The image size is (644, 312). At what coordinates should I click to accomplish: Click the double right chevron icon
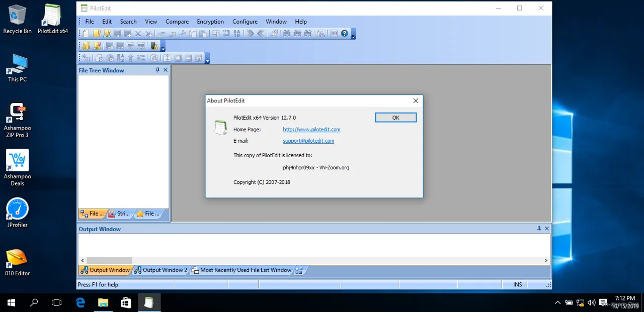click(250, 34)
